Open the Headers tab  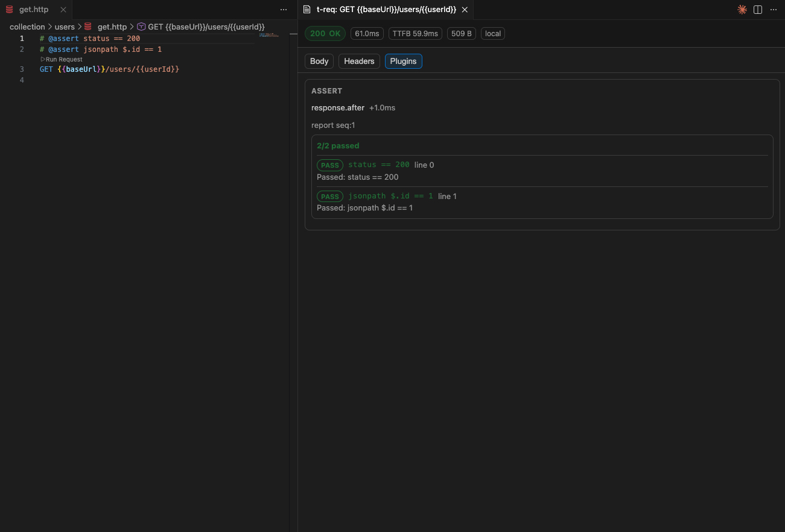tap(358, 61)
